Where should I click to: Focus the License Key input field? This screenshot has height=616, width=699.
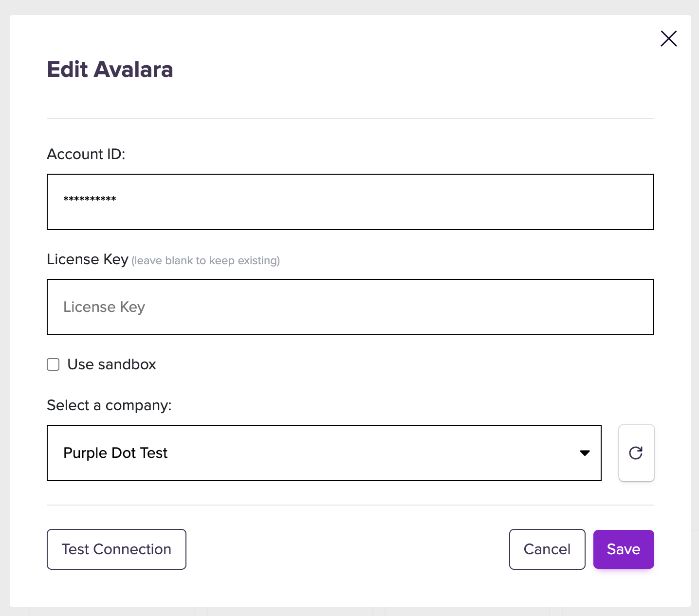350,307
